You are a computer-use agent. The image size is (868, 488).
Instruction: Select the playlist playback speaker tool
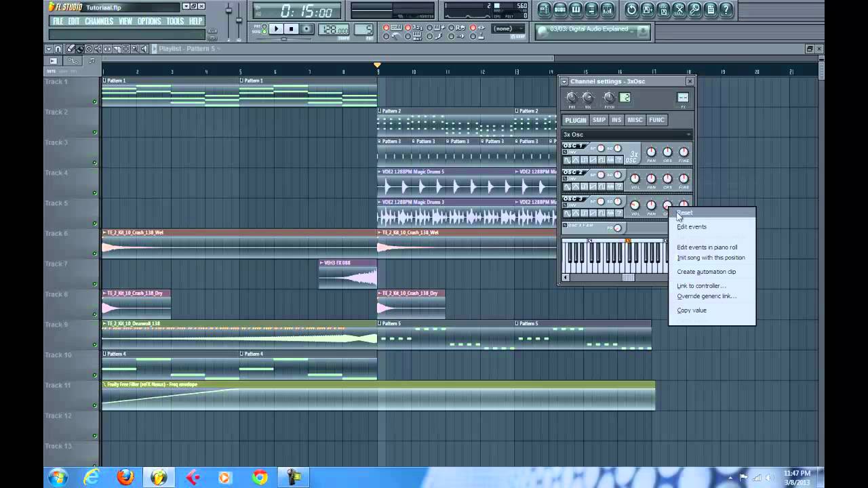pos(144,49)
